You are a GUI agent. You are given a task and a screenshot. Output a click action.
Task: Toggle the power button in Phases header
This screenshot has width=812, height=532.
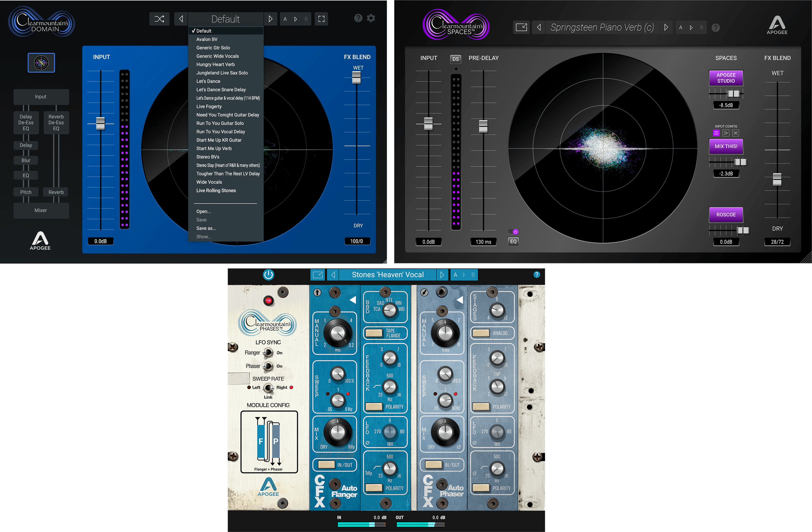[268, 274]
